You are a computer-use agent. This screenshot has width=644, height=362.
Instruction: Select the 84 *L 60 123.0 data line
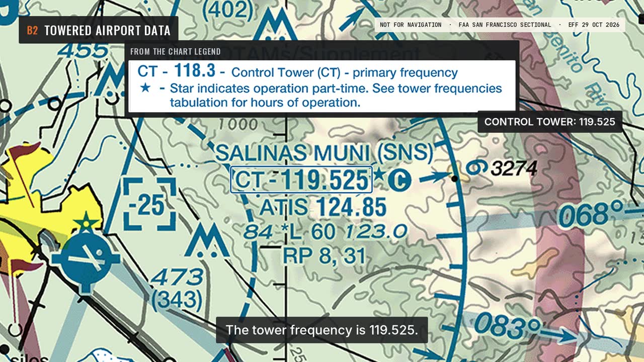coord(325,232)
